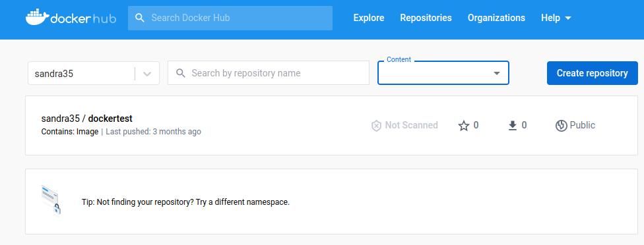Screen dimensions: 644x245
Task: Click the Public globe icon
Action: coord(561,125)
